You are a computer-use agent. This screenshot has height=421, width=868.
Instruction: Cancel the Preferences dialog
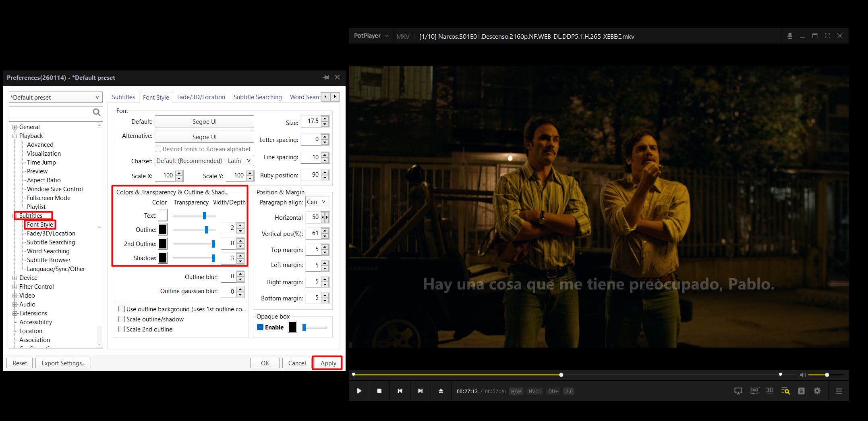tap(297, 363)
